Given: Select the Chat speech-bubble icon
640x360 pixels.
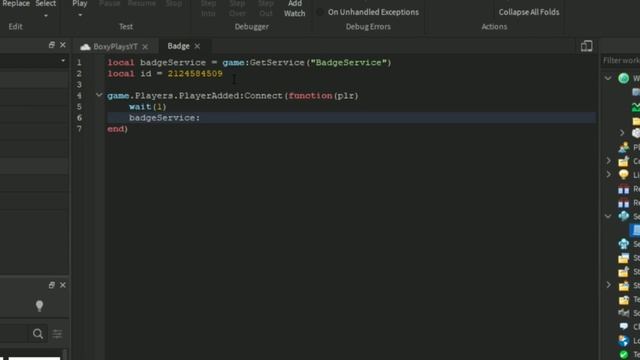Looking at the screenshot, I should [624, 327].
